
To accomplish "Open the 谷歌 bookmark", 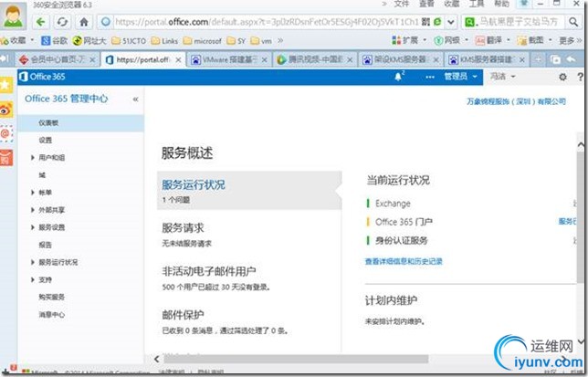I will tap(55, 40).
